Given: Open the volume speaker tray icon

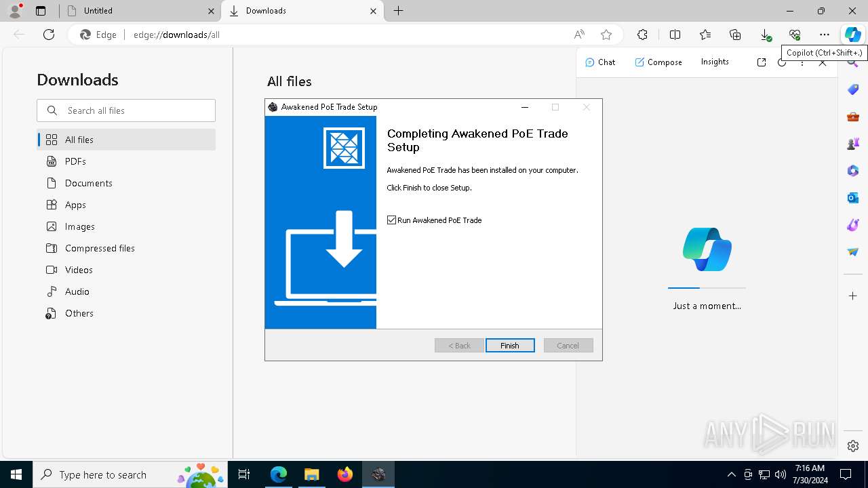Looking at the screenshot, I should point(781,474).
